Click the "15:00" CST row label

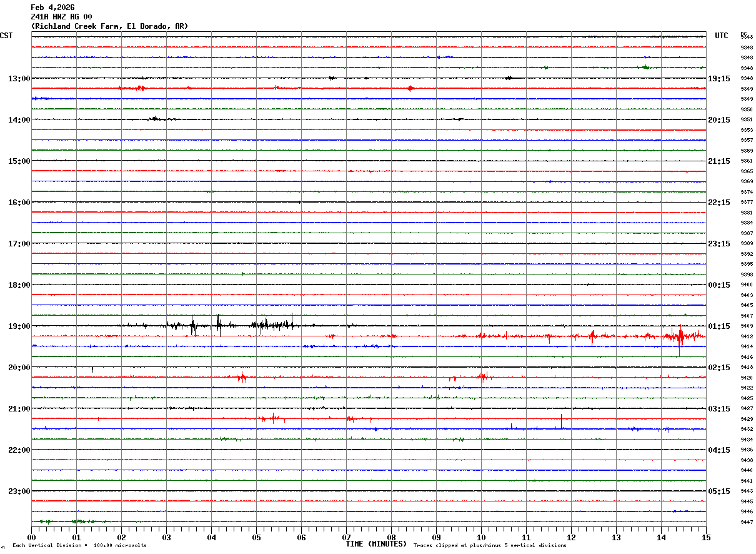click(x=19, y=161)
